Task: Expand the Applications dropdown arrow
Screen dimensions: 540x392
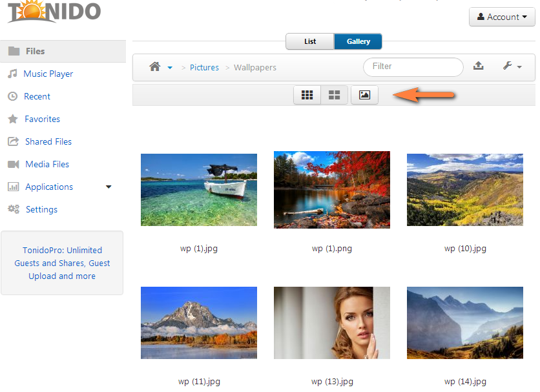Action: (109, 187)
